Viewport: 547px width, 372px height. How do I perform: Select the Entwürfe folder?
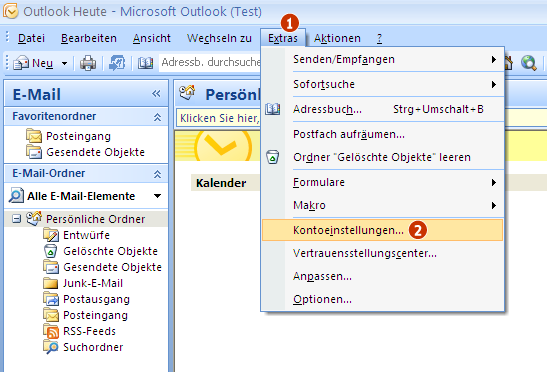pyautogui.click(x=86, y=235)
